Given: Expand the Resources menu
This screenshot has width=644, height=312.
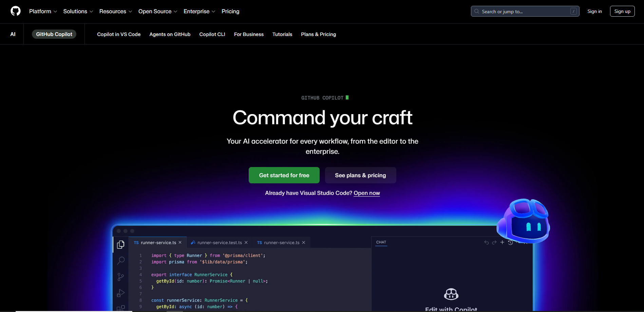Looking at the screenshot, I should coord(116,11).
